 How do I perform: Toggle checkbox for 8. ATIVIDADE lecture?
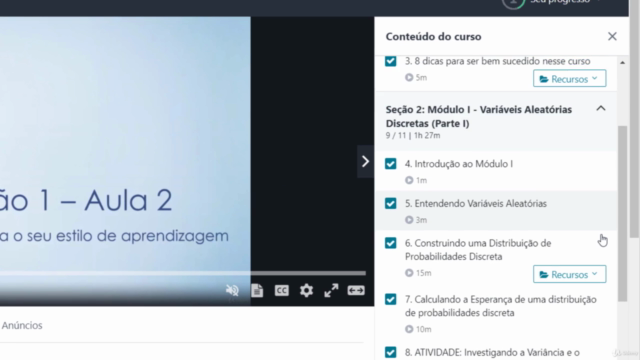coord(391,352)
